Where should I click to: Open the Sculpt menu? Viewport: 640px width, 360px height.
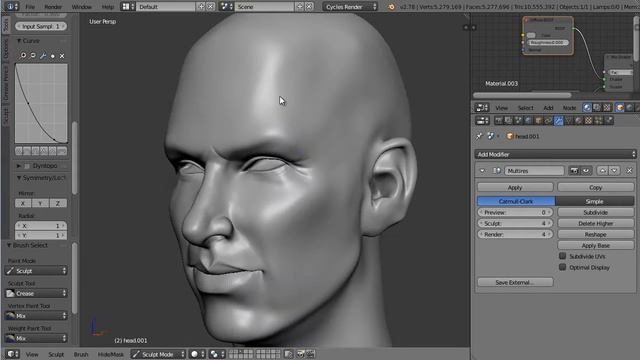tap(56, 354)
